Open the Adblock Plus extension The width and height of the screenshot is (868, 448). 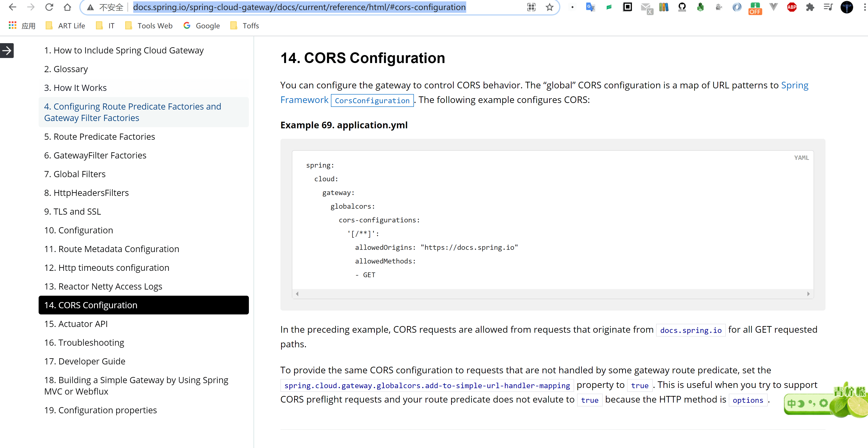coord(791,7)
